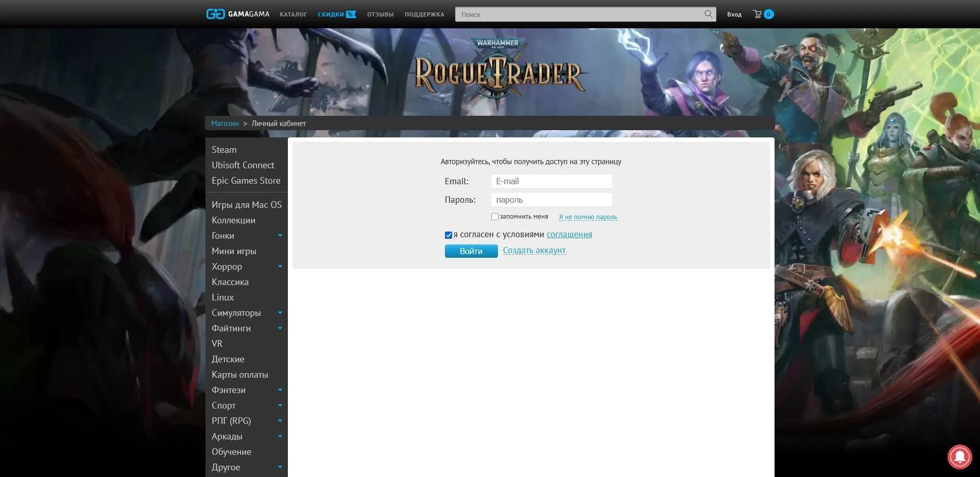Open the Поддержка menu item
Screen dimensions: 980x477
(x=424, y=14)
